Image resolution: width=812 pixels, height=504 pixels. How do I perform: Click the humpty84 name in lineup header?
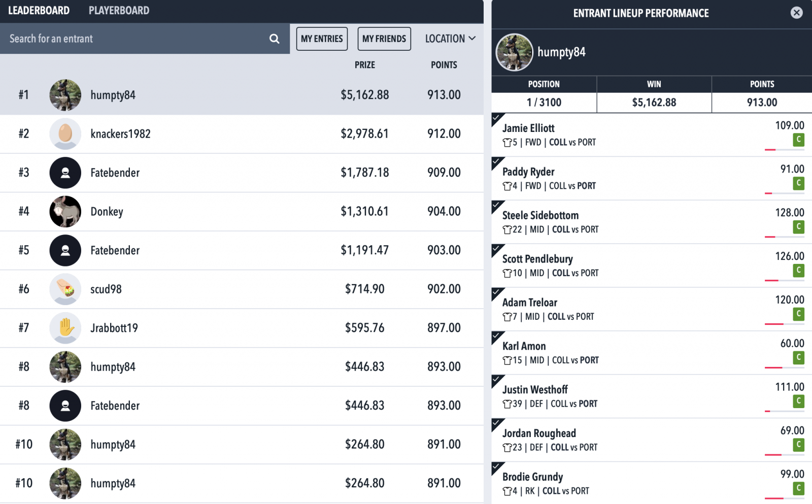click(x=561, y=52)
